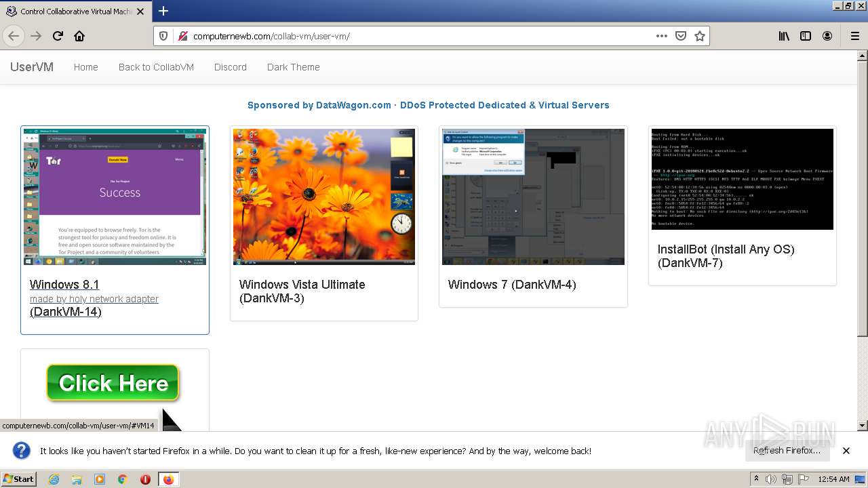Click the taskbar clock showing 12:54 AM
868x488 pixels.
pyautogui.click(x=833, y=479)
